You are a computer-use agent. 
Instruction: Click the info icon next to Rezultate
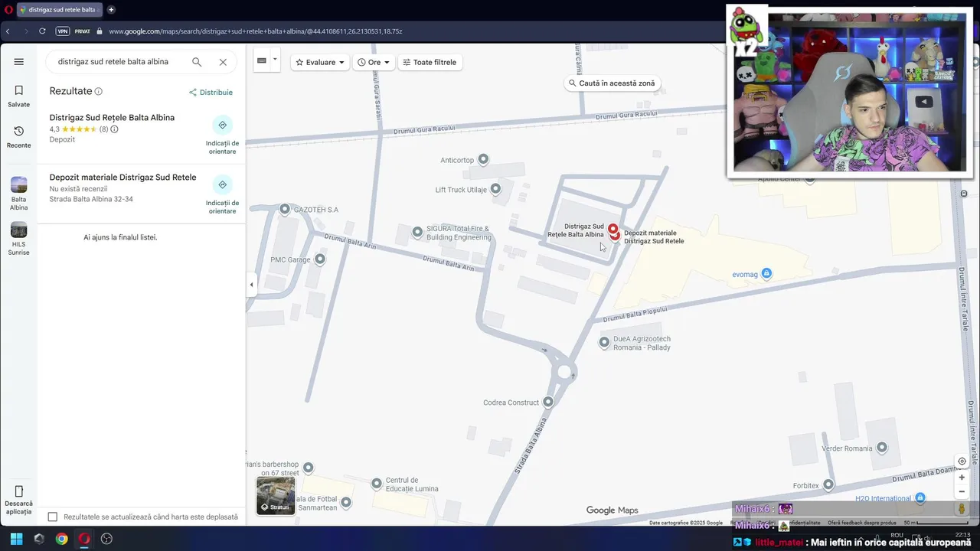click(98, 91)
